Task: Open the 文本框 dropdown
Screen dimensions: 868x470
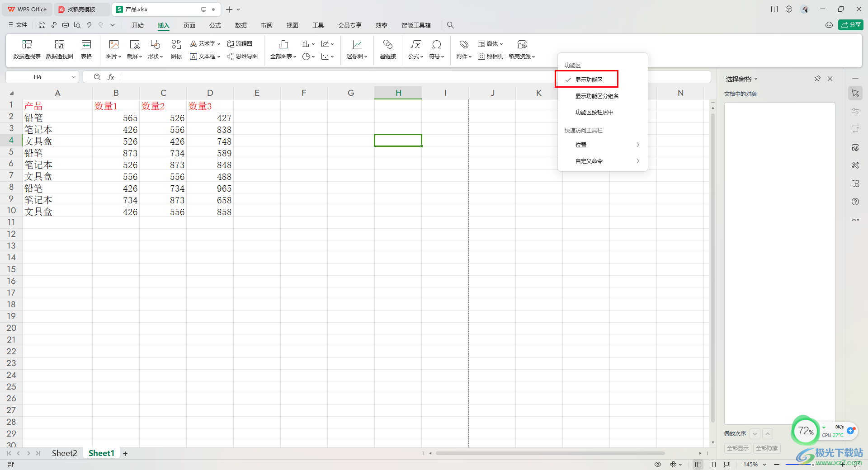Action: click(x=205, y=56)
